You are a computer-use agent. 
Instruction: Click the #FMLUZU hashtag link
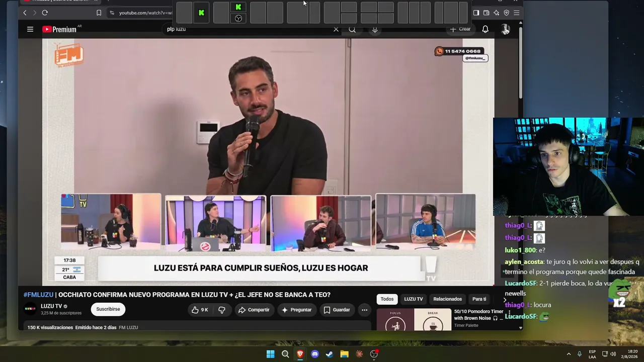click(x=38, y=295)
